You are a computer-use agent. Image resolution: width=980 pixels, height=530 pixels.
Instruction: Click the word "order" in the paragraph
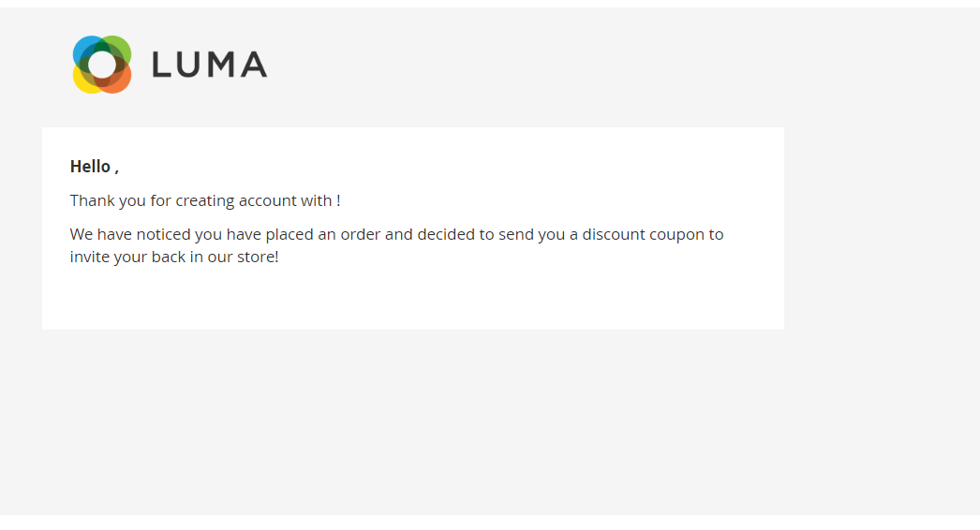coord(361,234)
